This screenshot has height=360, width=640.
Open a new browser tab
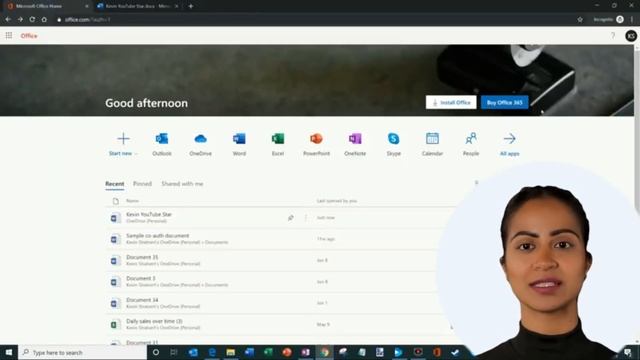point(191,6)
